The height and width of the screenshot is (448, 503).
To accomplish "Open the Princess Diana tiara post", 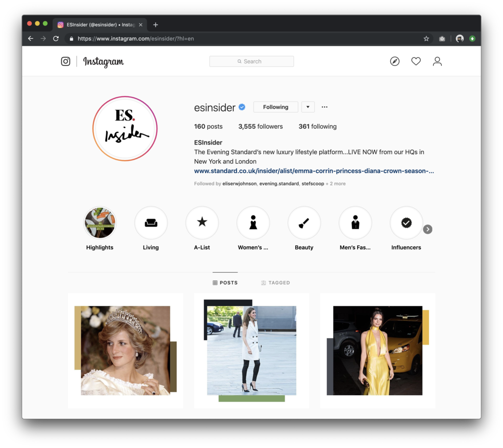I will [x=125, y=350].
